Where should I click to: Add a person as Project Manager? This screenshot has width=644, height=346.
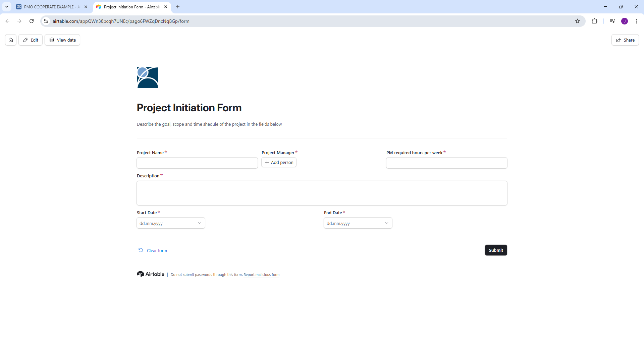(x=279, y=163)
